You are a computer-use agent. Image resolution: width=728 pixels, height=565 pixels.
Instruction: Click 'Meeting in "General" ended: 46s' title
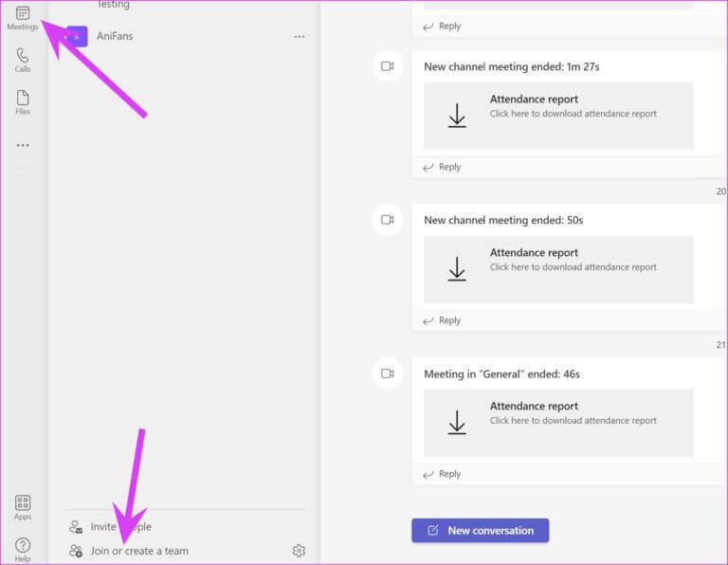coord(501,374)
